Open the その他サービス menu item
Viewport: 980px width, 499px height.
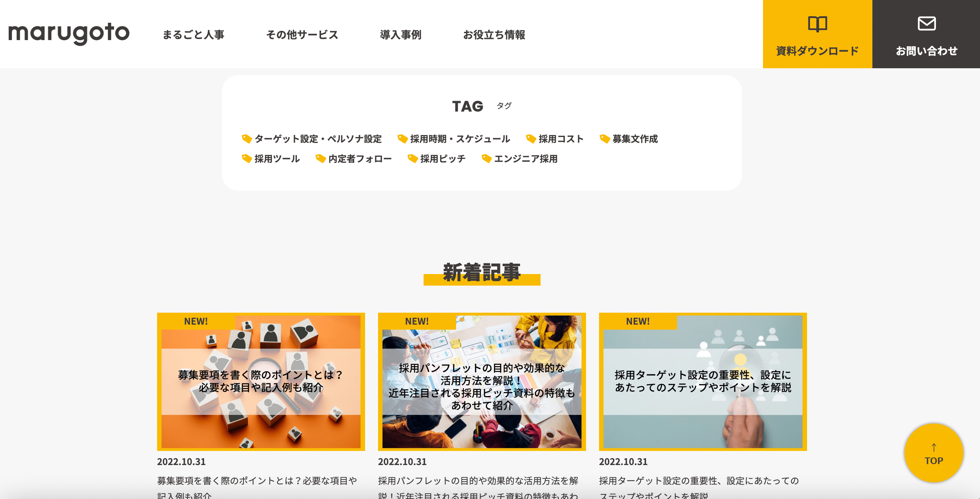[302, 35]
